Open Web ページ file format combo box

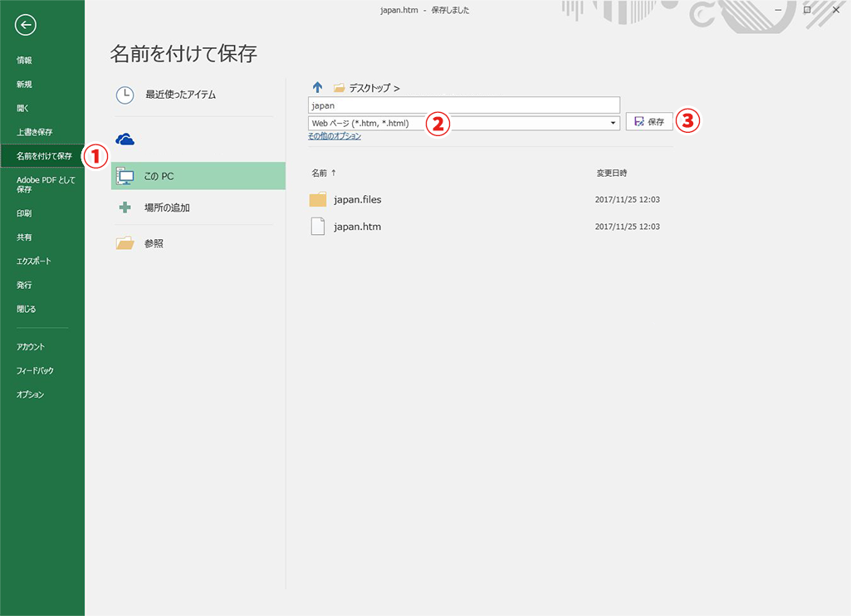365,123
